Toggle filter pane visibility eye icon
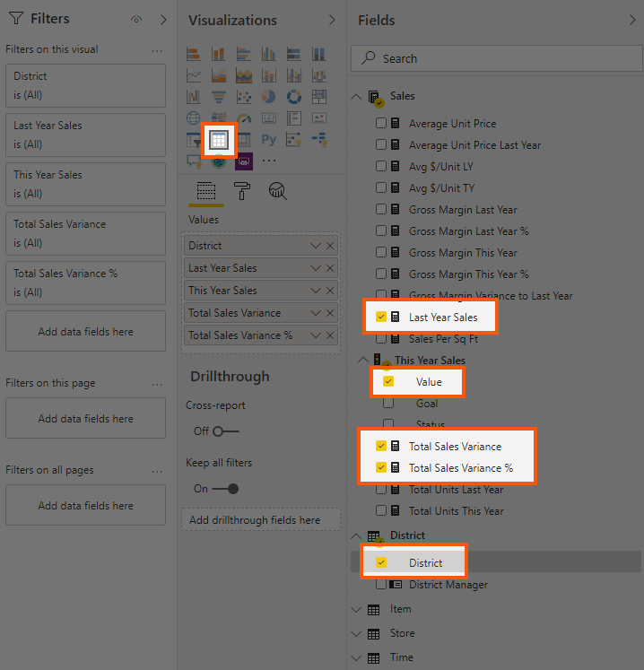Viewport: 644px width, 670px height. pos(136,19)
